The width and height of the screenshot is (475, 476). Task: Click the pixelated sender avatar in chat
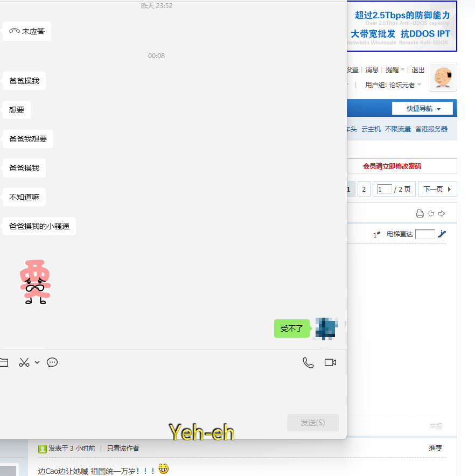click(326, 328)
